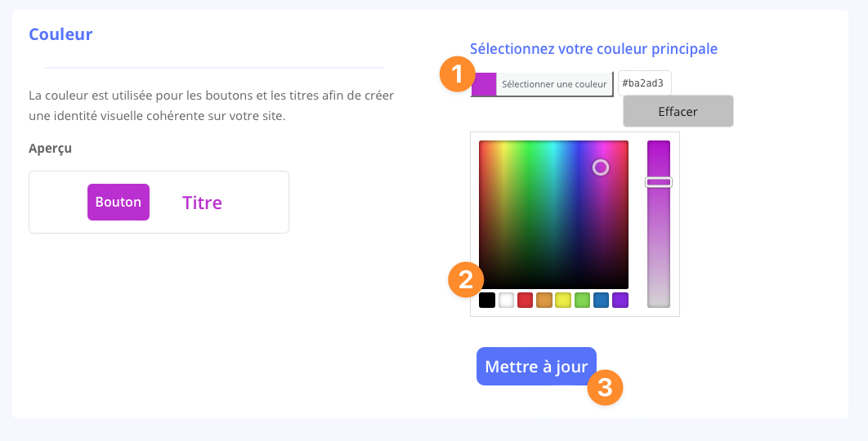The image size is (868, 441).
Task: Click the vertical color slider handle
Action: [x=659, y=182]
